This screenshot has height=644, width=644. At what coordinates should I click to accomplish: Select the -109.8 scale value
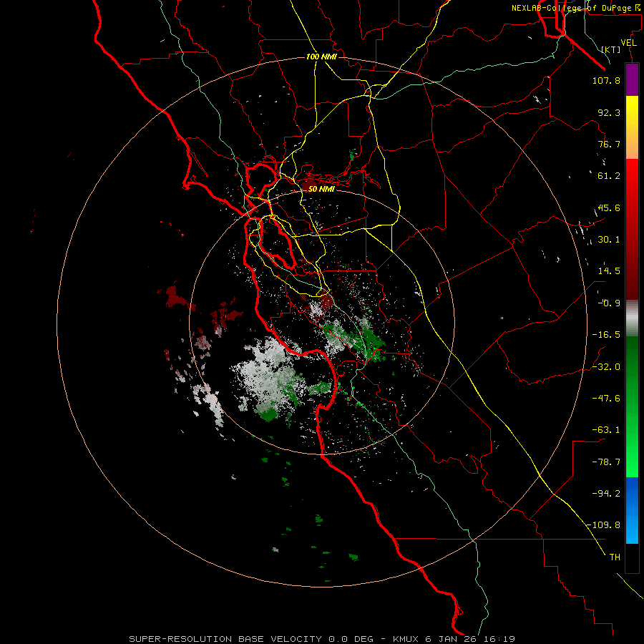click(603, 525)
